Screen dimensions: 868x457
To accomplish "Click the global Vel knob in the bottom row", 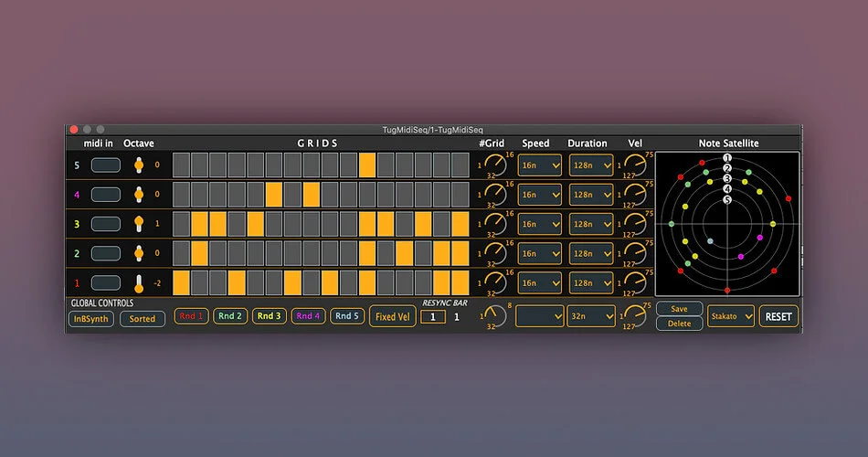I will tap(636, 316).
